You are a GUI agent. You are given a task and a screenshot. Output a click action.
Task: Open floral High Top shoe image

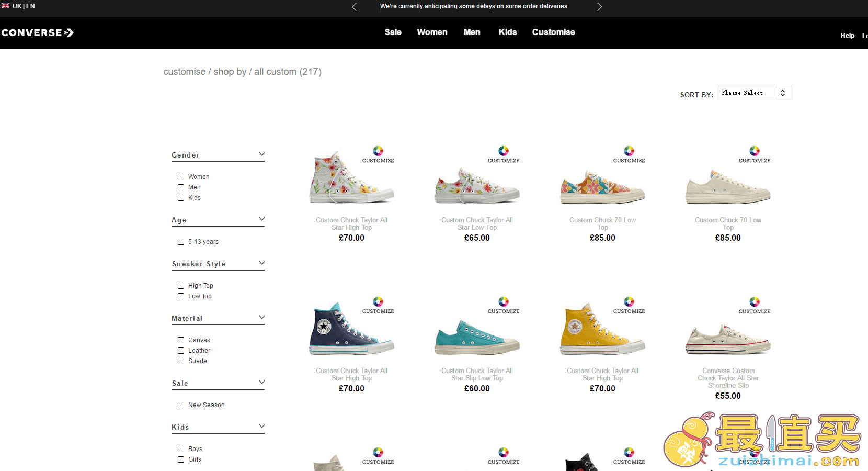tap(351, 178)
